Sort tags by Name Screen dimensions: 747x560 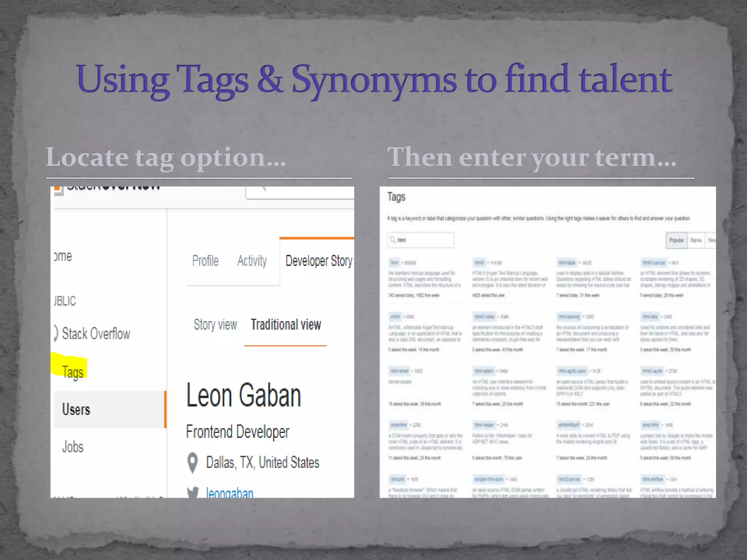click(x=696, y=240)
